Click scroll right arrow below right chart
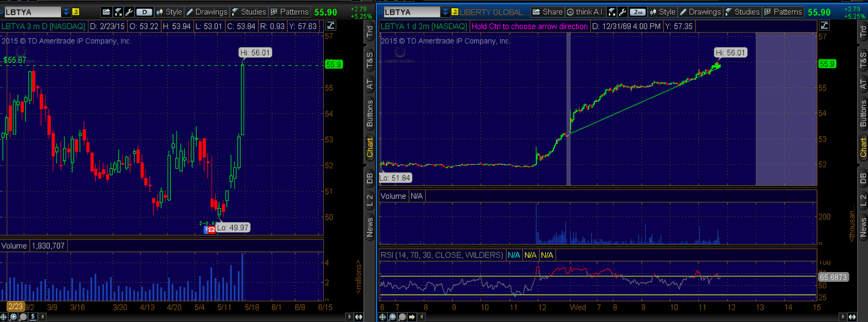 point(843,317)
